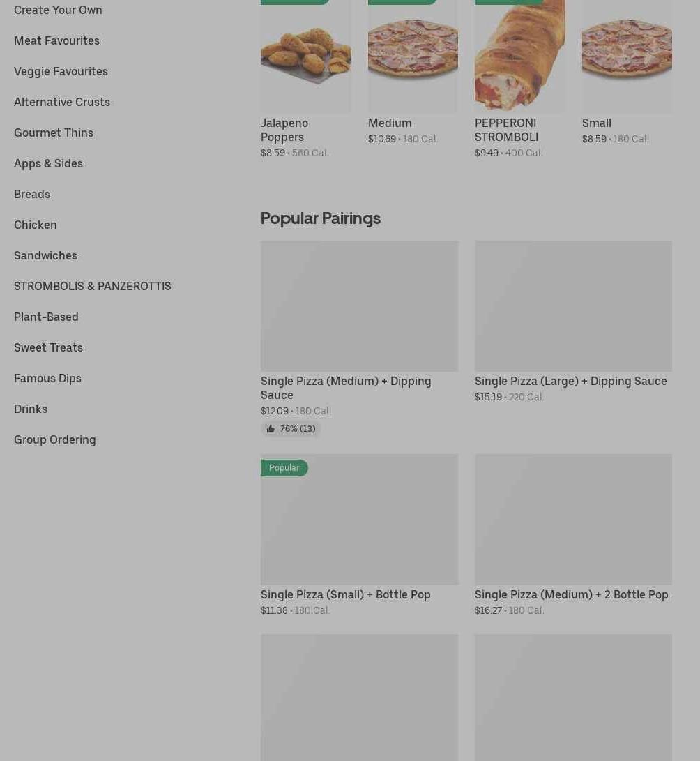Click the Jalapeno Poppers photo
The height and width of the screenshot is (761, 700).
305,56
